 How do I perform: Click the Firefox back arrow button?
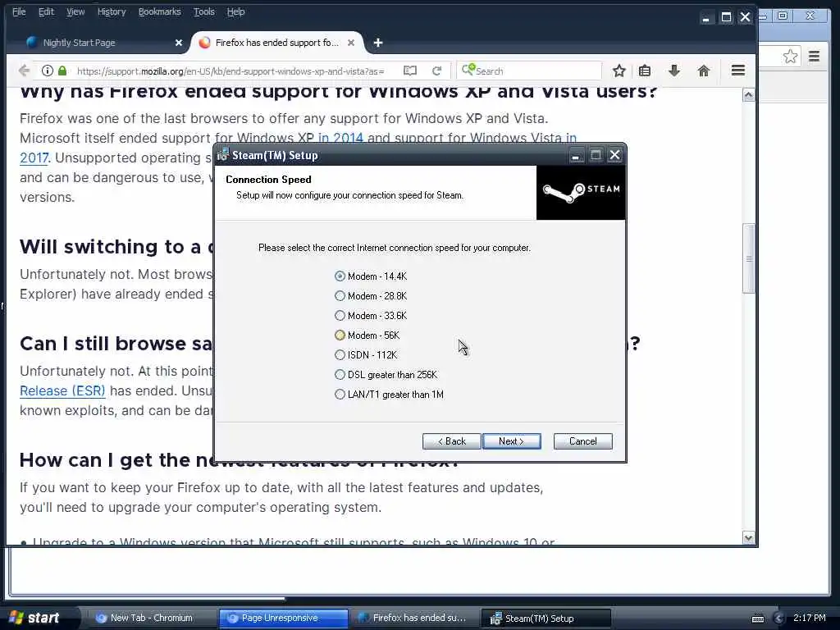coord(24,71)
